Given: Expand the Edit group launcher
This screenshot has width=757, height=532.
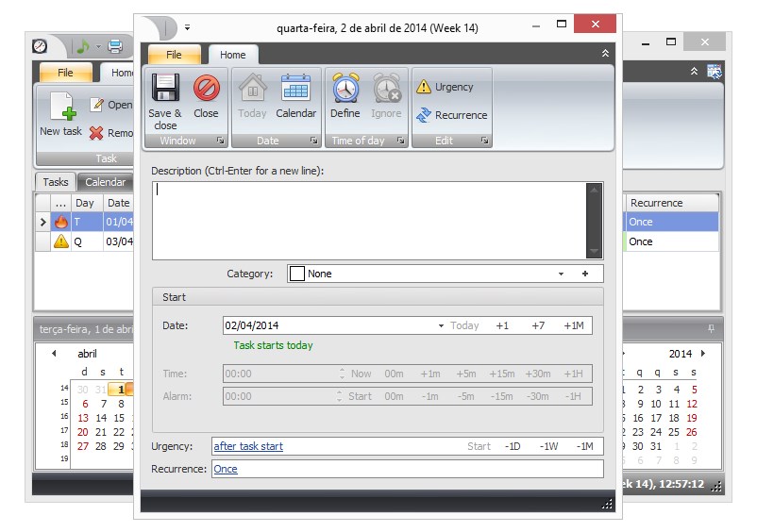Looking at the screenshot, I should point(485,141).
